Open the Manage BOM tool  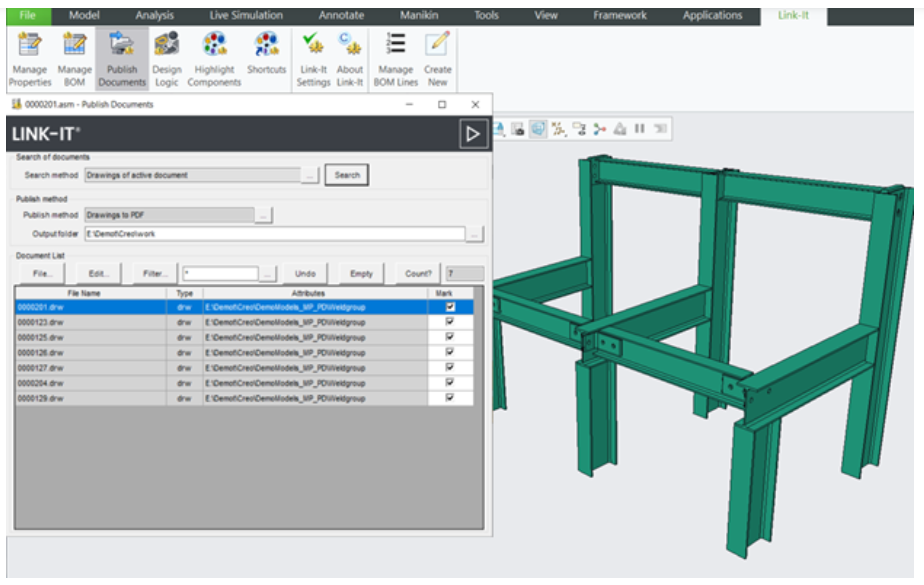(x=74, y=59)
